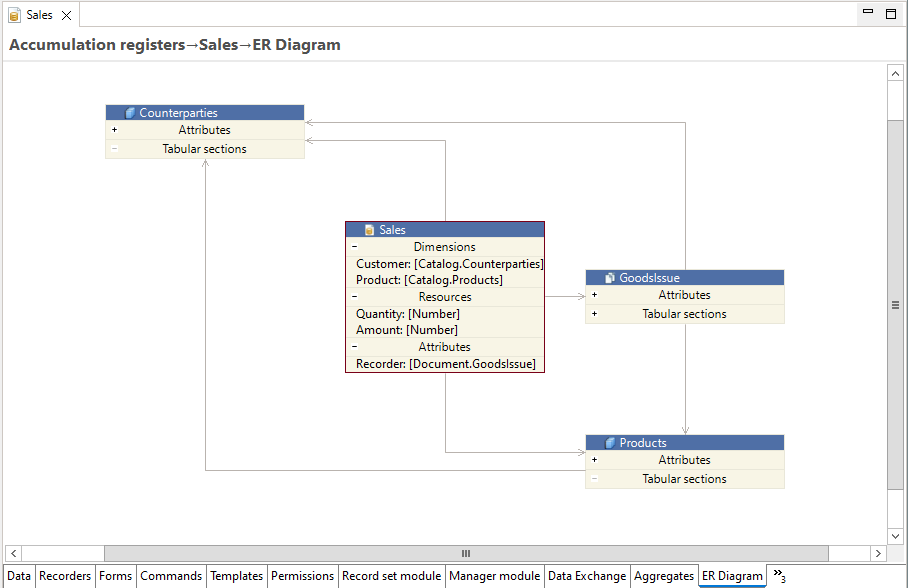Click the GoodsIssue document icon

(x=610, y=278)
